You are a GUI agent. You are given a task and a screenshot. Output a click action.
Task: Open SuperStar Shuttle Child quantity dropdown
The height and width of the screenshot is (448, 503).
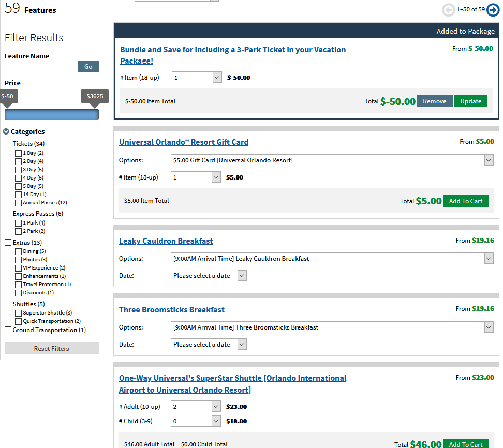point(196,421)
